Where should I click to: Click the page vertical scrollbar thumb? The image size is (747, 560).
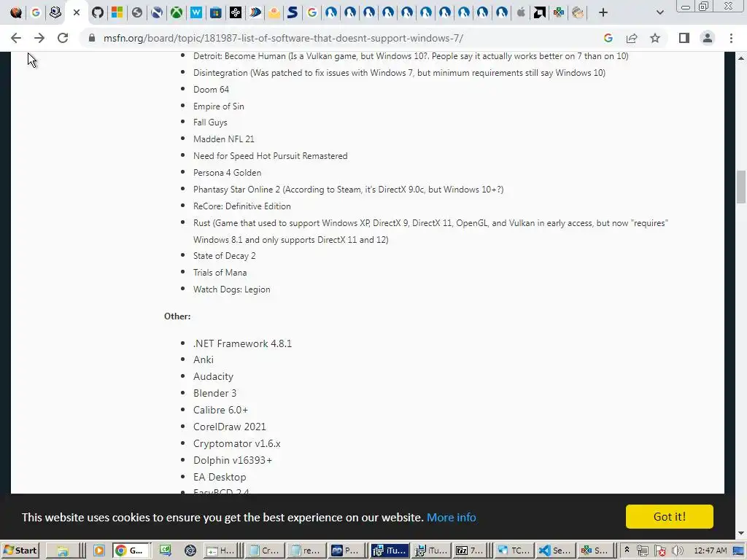(741, 187)
